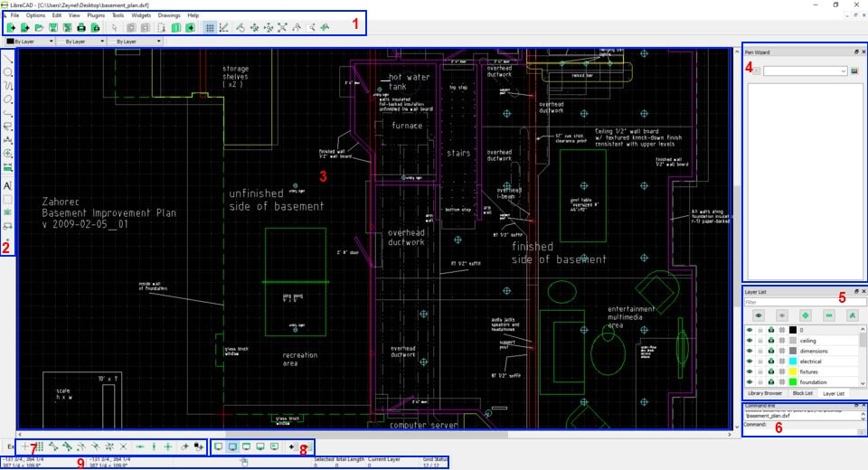Select the Polyline tool in the left toolbar
Screen dimensions: 868x470
8,113
